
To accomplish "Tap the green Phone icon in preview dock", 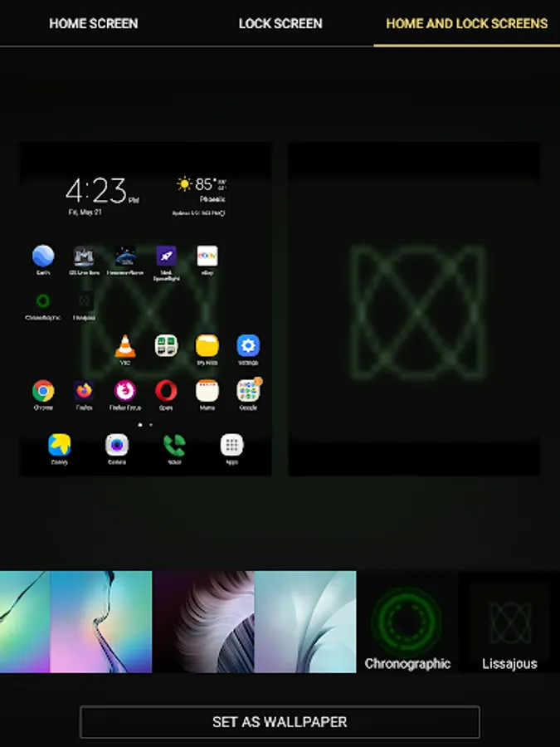I will pos(174,445).
